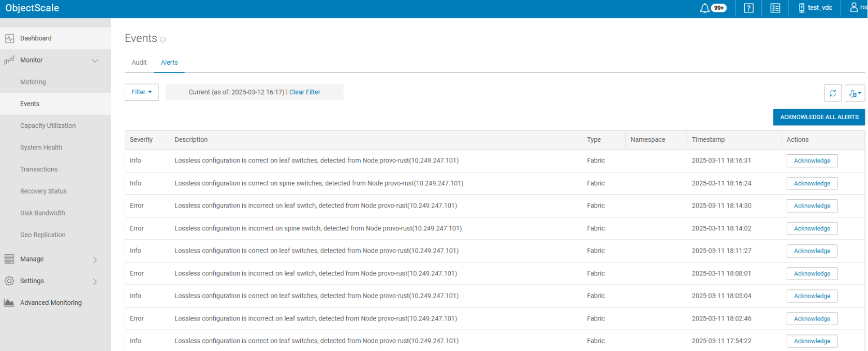Open Advanced Monitoring from sidebar
868x351 pixels.
[51, 303]
